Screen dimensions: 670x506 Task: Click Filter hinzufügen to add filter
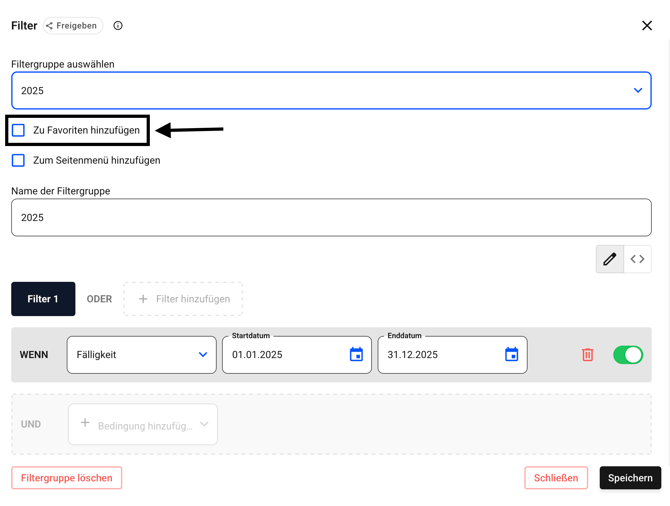click(183, 299)
